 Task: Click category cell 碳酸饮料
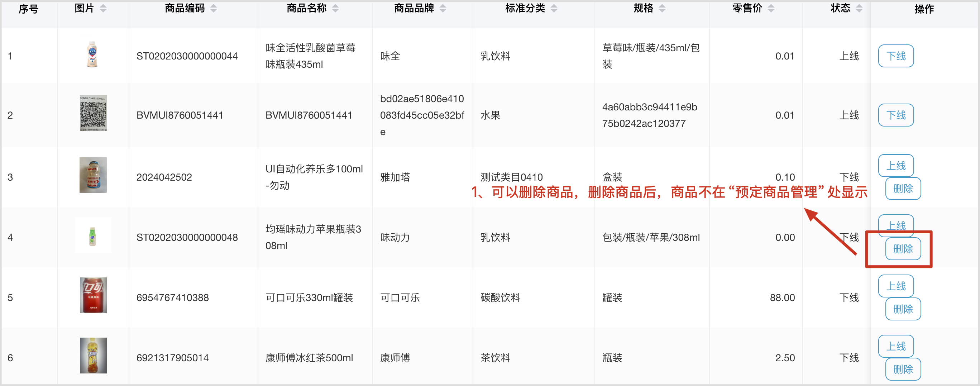[500, 297]
